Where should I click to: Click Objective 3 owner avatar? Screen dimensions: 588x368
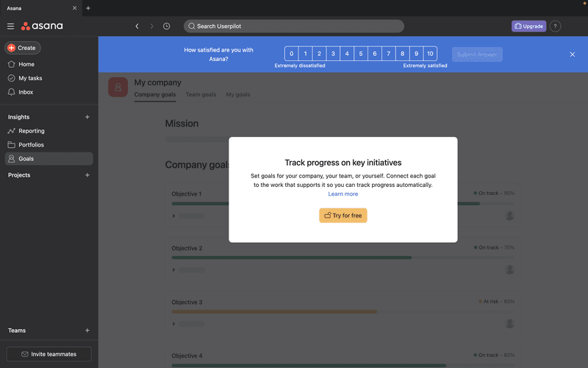[509, 323]
